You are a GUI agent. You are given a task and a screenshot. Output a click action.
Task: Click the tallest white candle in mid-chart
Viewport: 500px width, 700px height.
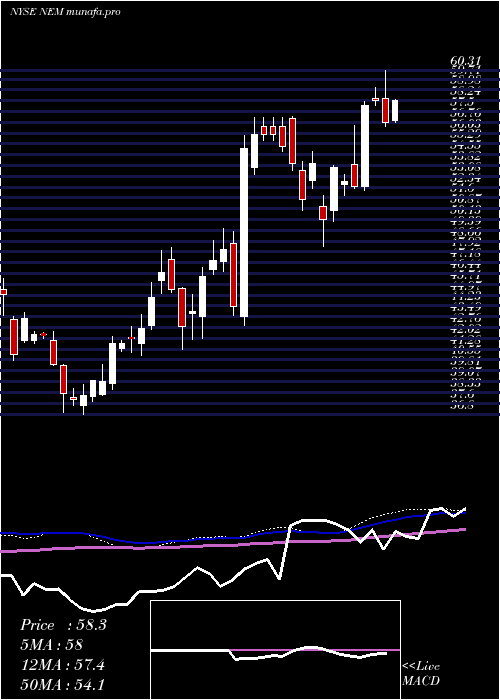pyautogui.click(x=244, y=232)
